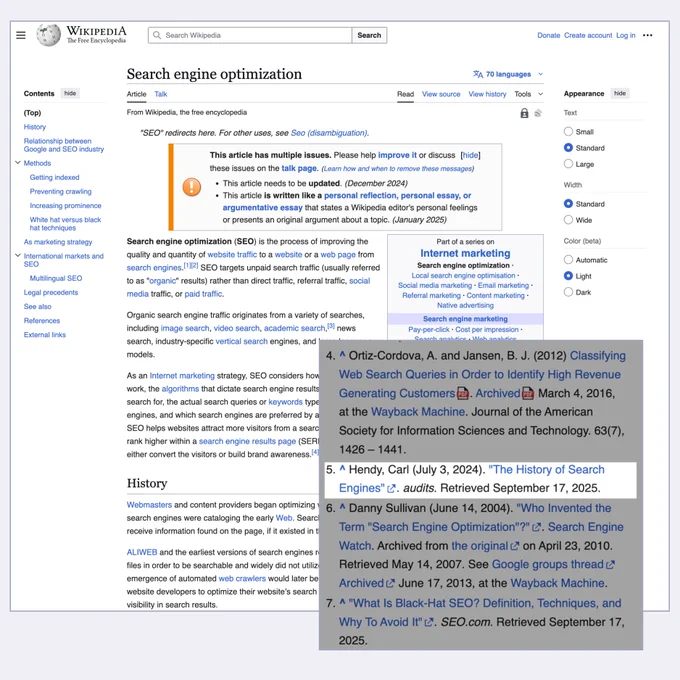Click the Create account link
This screenshot has width=680, height=680.
click(588, 36)
